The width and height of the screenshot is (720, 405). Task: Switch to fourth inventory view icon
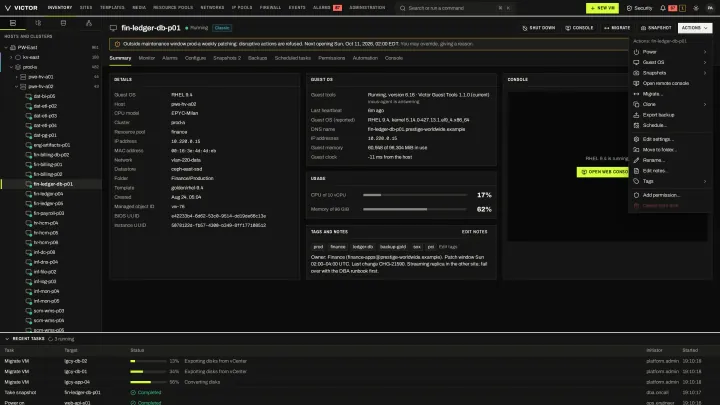coord(89,23)
